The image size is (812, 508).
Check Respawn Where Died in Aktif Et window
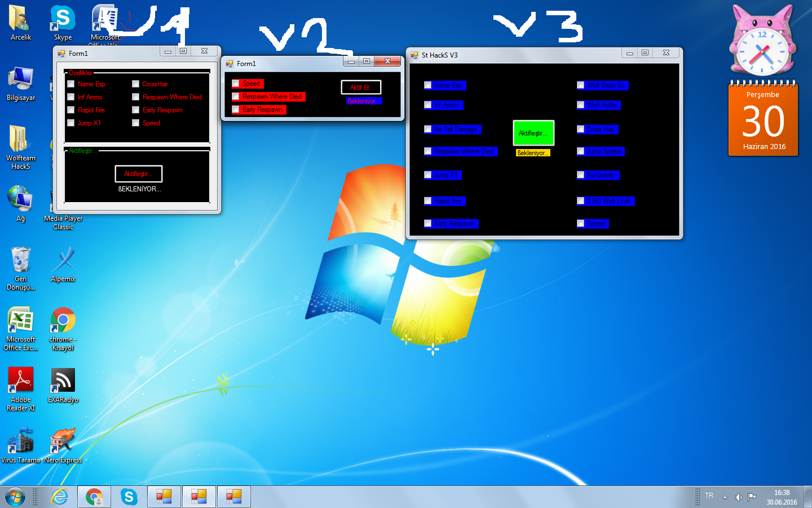pos(236,96)
